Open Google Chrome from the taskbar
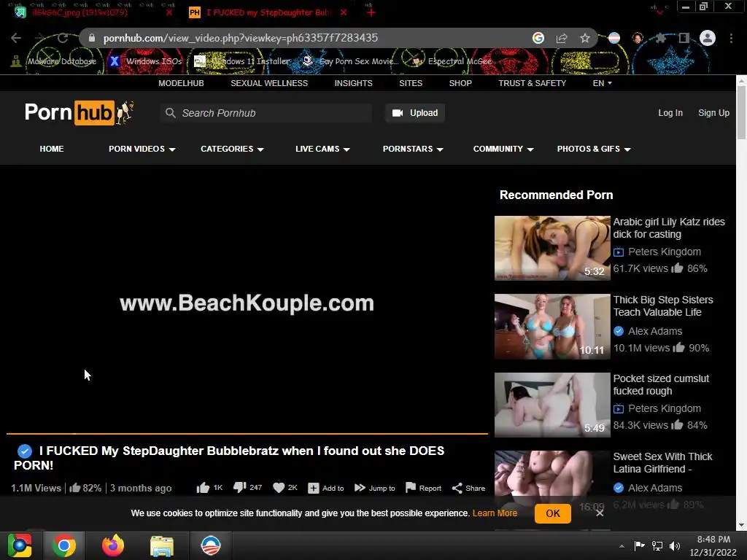Viewport: 747px width, 560px height. click(x=64, y=545)
